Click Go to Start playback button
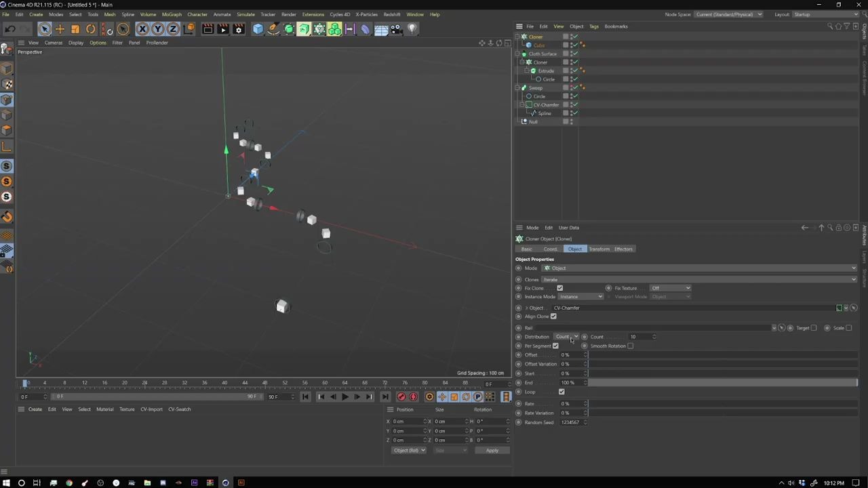This screenshot has height=488, width=868. (x=305, y=397)
